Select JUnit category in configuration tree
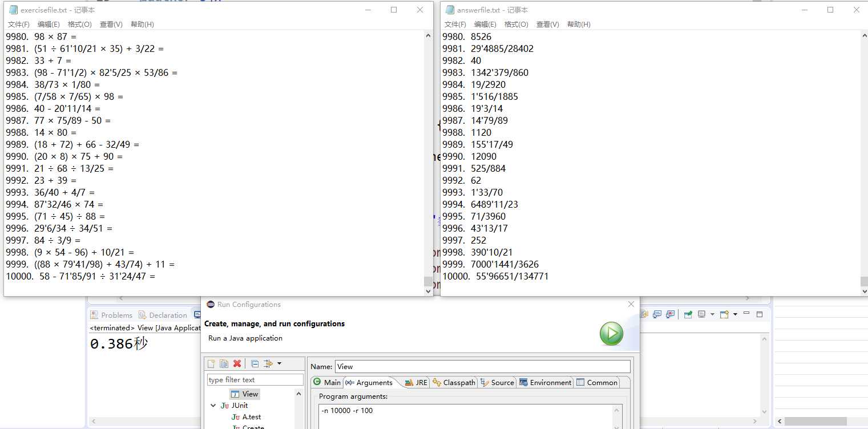 (234, 406)
